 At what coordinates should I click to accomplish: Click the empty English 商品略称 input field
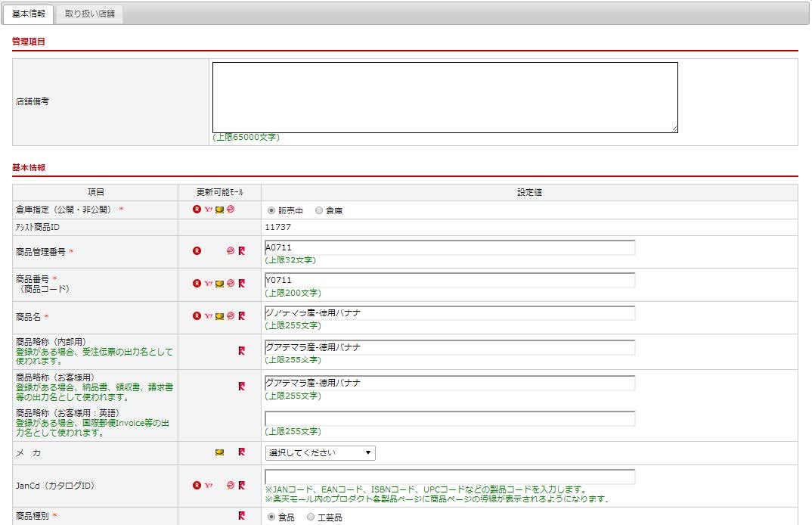tap(449, 419)
